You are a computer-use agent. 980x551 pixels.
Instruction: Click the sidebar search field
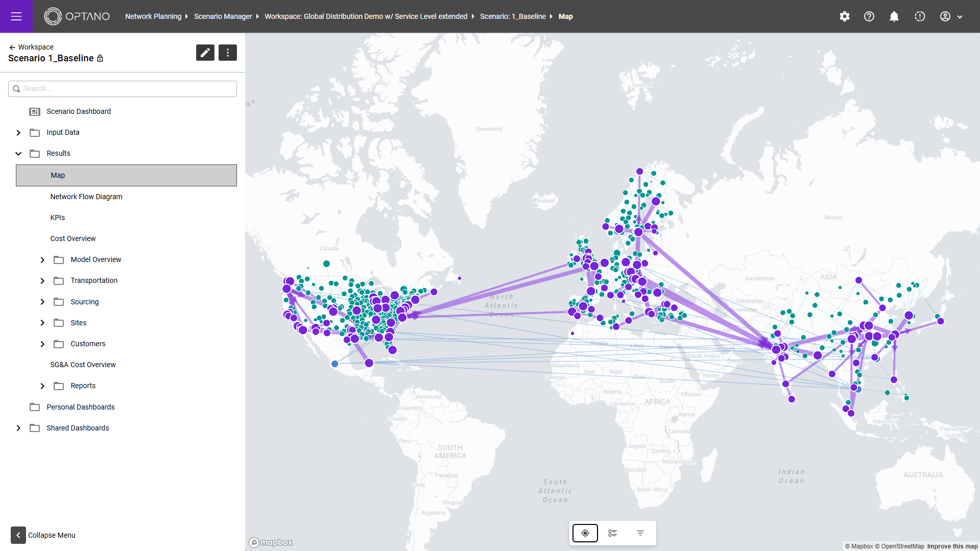pos(123,89)
